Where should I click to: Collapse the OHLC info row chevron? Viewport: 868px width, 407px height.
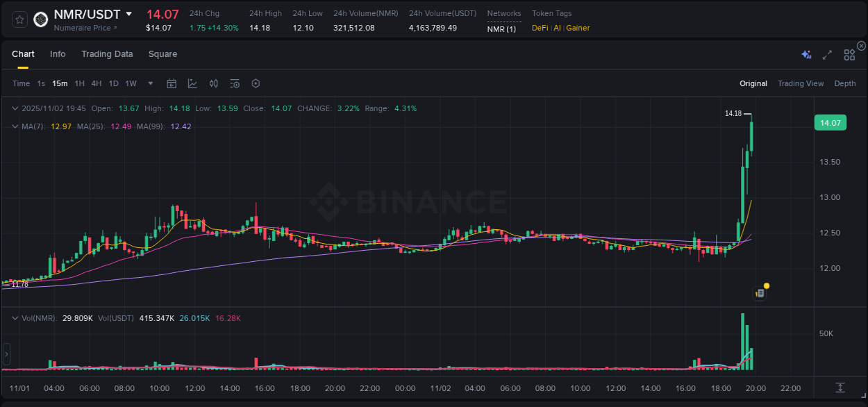tap(15, 108)
